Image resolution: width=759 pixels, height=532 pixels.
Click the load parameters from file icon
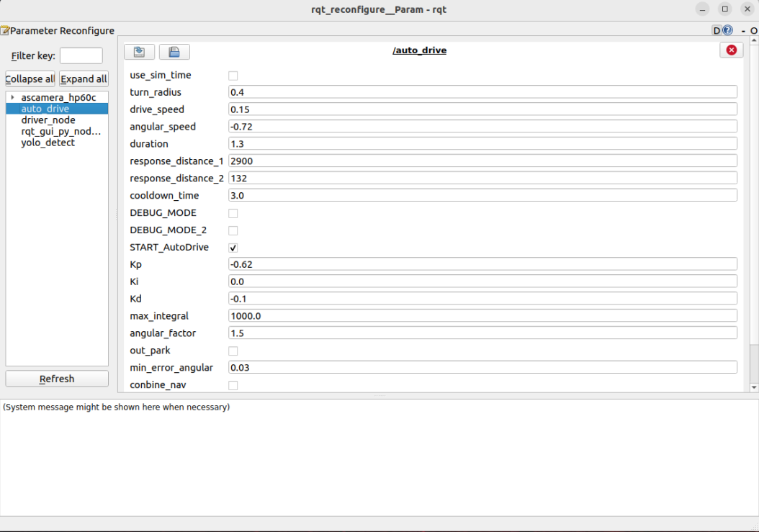(139, 51)
